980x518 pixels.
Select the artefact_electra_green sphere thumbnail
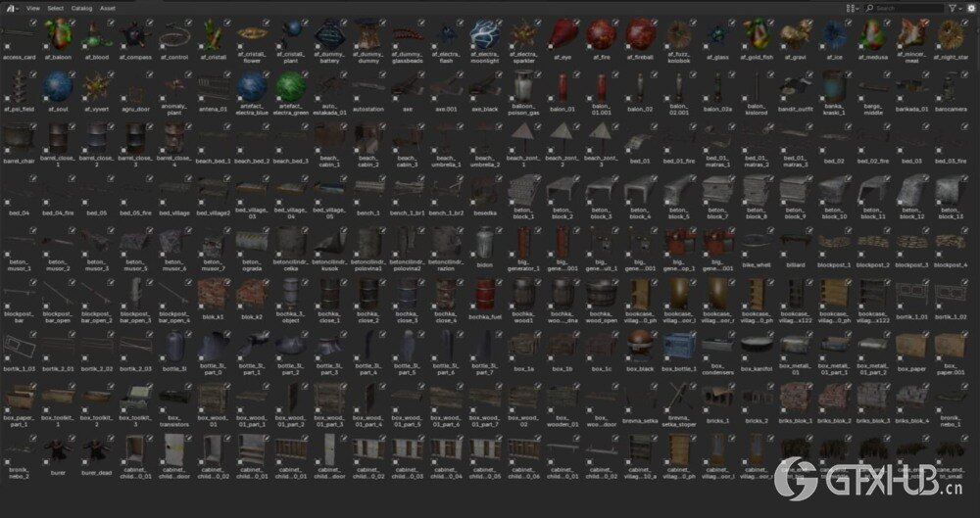click(291, 86)
